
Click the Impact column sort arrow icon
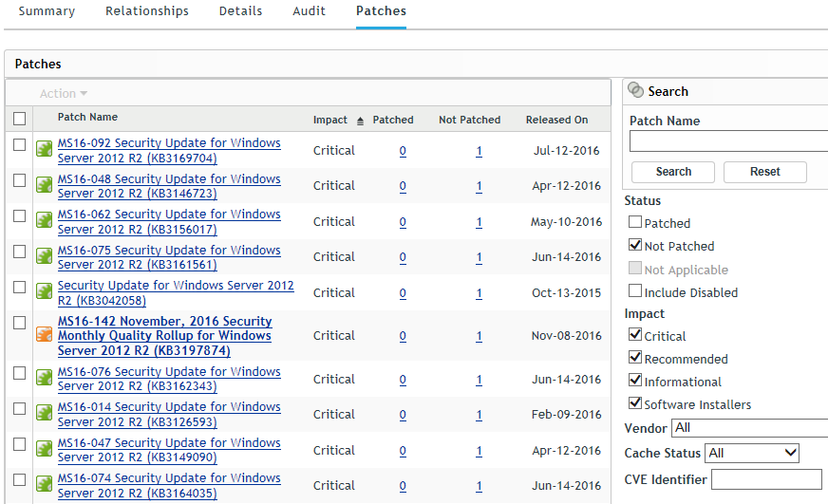[x=360, y=121]
